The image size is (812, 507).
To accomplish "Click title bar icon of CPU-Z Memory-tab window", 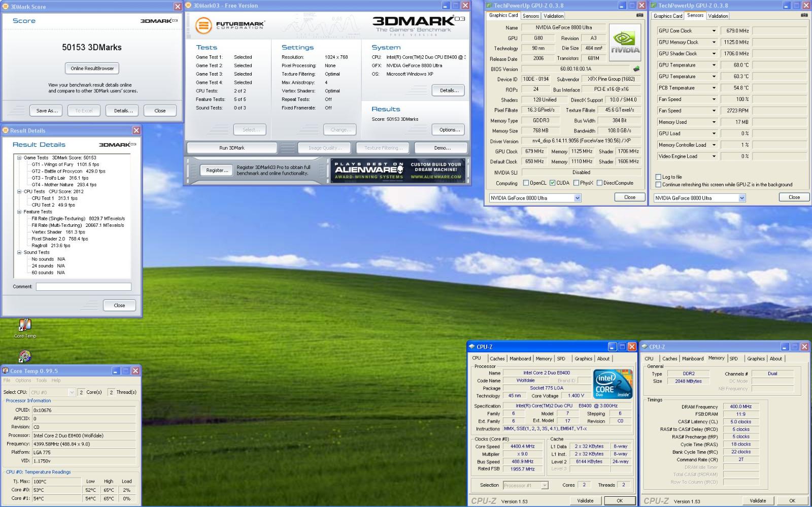I will click(645, 347).
